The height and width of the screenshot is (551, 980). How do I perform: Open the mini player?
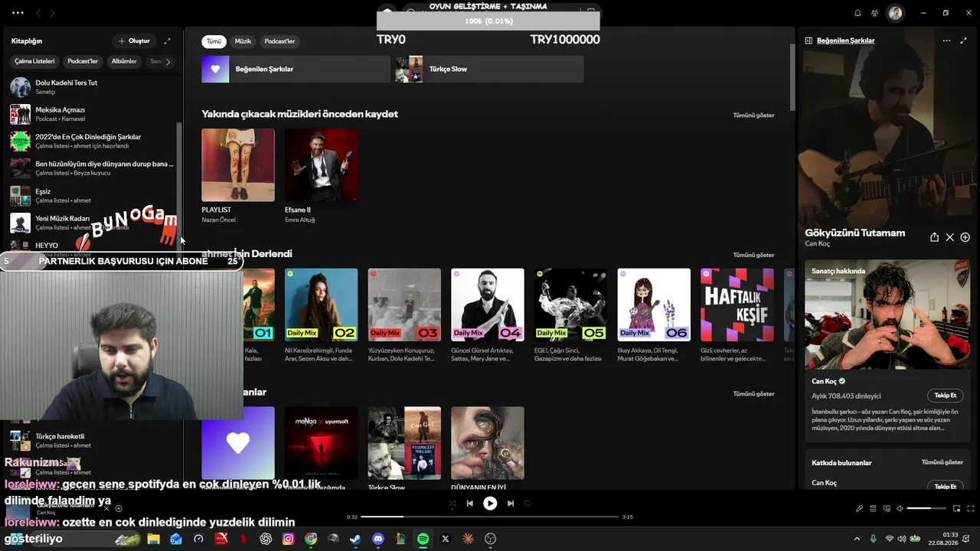coord(956,509)
